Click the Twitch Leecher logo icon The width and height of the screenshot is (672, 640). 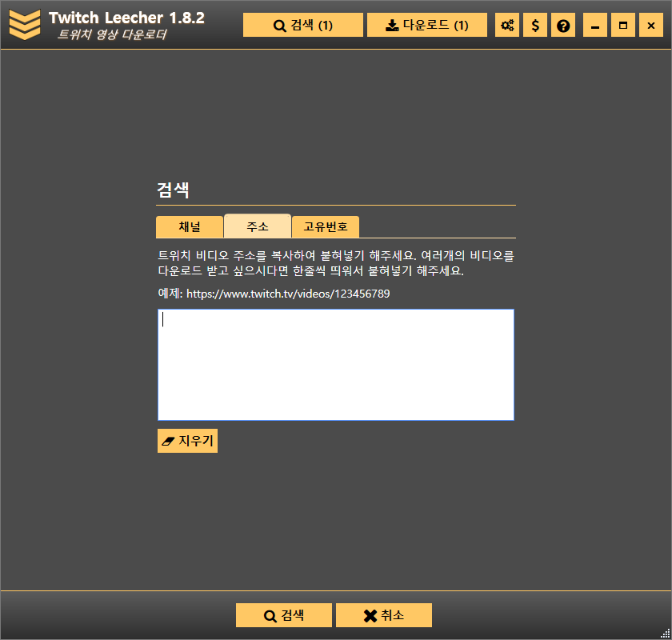point(25,25)
